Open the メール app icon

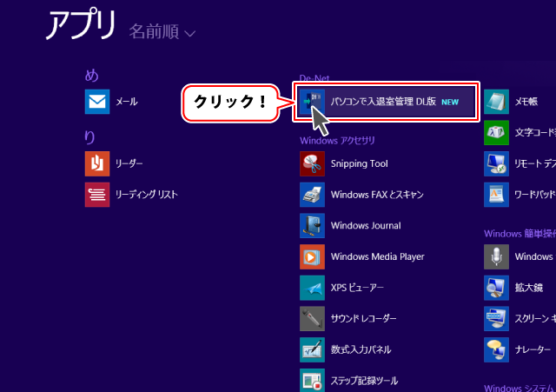(97, 102)
